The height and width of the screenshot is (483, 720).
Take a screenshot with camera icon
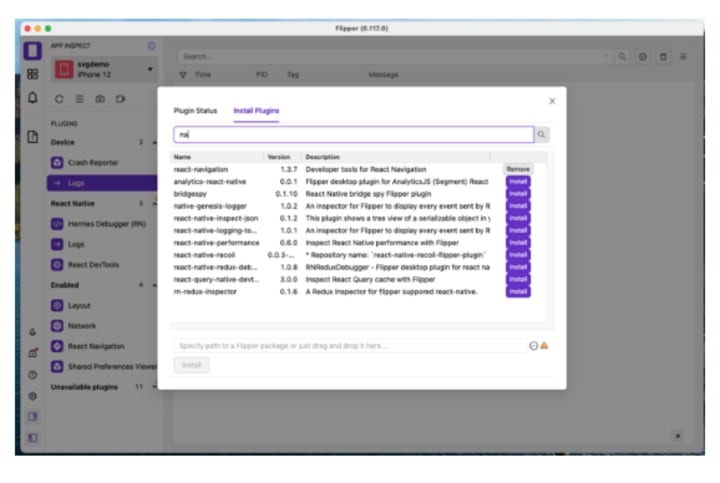(100, 99)
